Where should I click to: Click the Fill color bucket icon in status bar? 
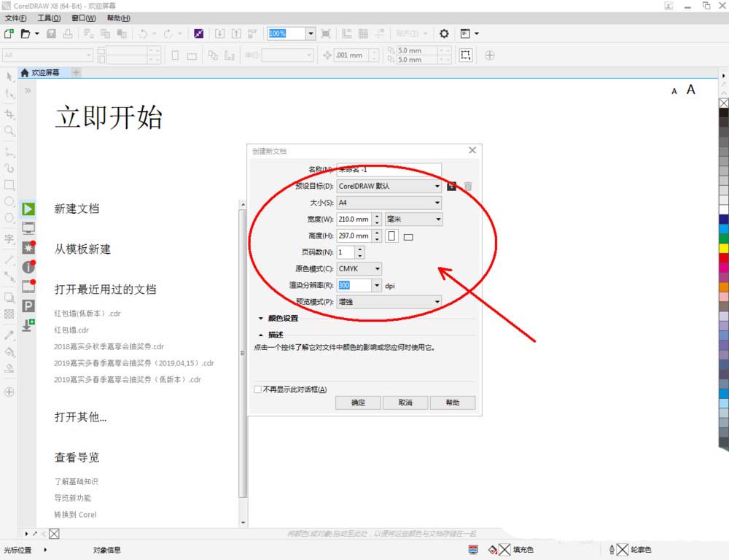point(493,550)
